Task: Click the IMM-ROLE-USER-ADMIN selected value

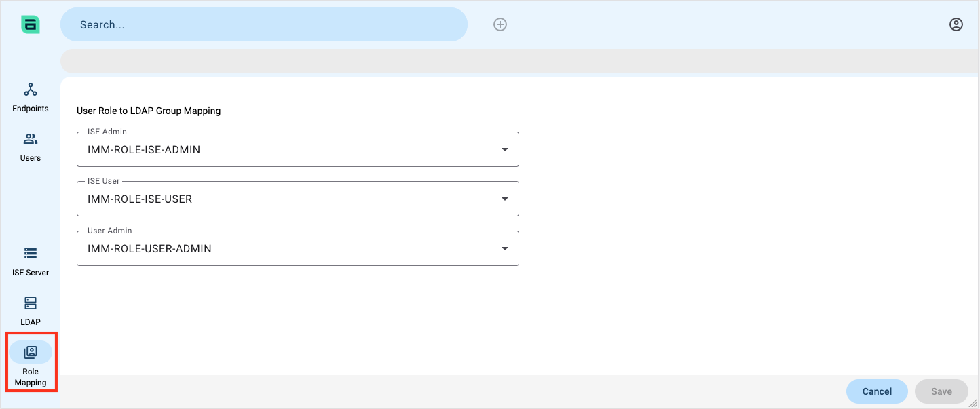Action: click(149, 248)
